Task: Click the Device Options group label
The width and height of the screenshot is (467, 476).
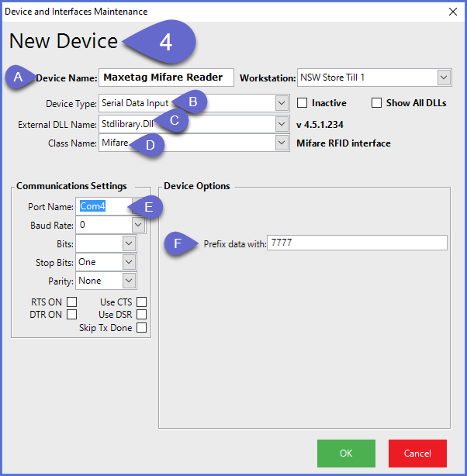Action: pos(196,186)
